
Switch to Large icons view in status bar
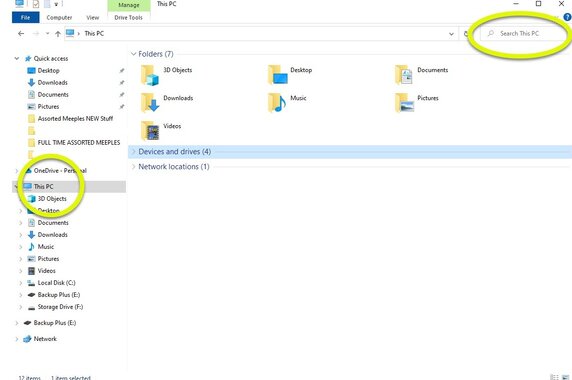[566, 377]
